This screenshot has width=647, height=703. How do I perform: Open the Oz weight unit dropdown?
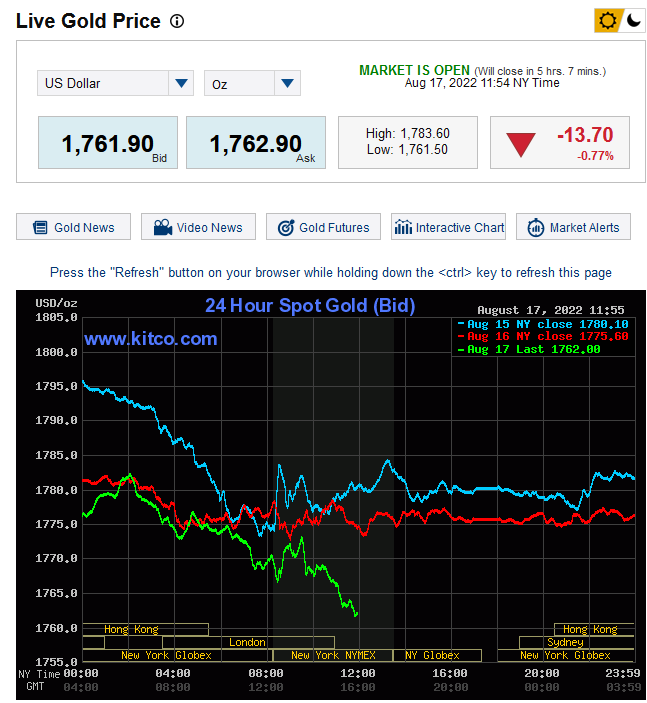(252, 83)
